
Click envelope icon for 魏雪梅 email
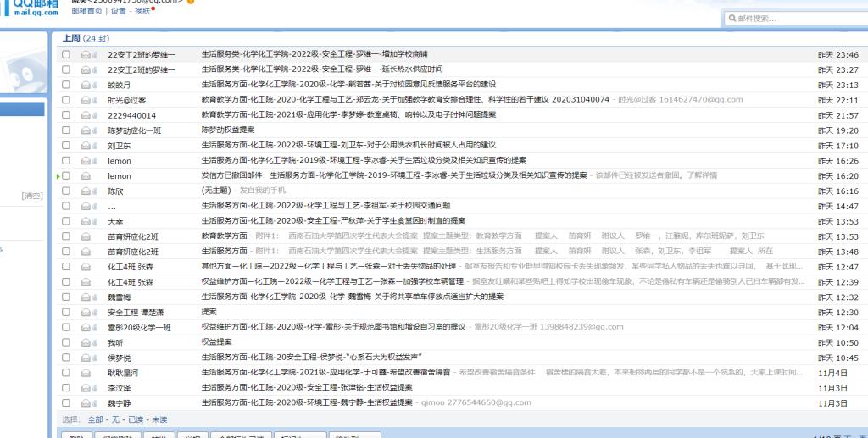coord(86,297)
